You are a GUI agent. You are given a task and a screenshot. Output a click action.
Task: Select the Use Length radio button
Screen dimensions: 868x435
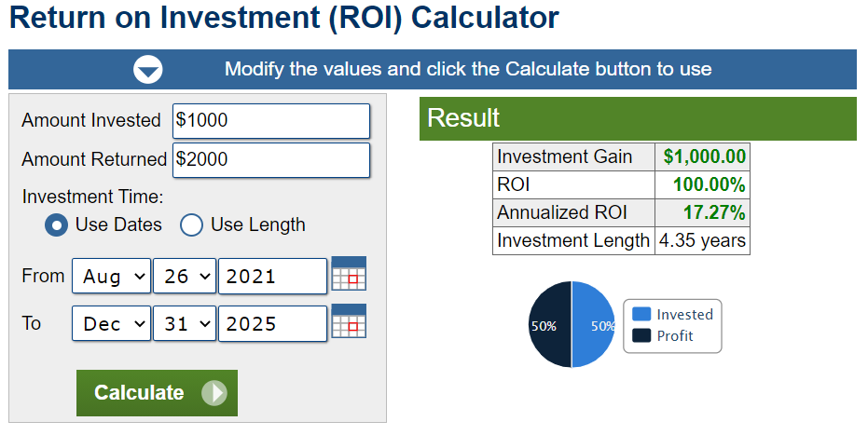tap(191, 225)
